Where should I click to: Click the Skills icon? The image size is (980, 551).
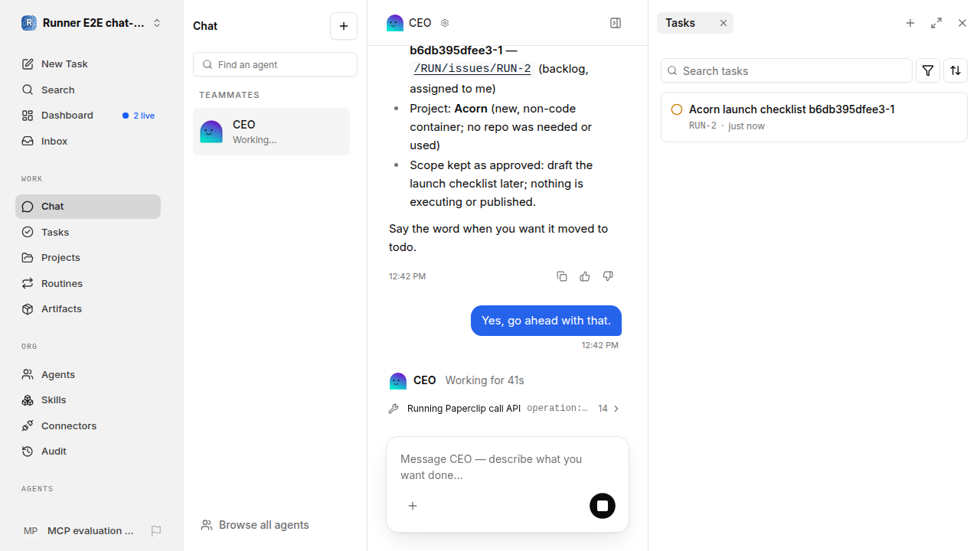click(x=28, y=400)
